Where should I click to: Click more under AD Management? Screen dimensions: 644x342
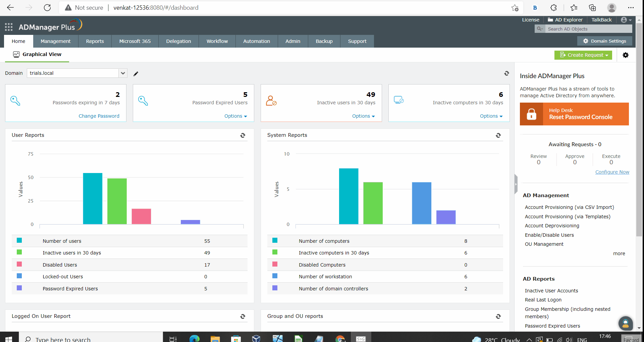click(x=619, y=253)
